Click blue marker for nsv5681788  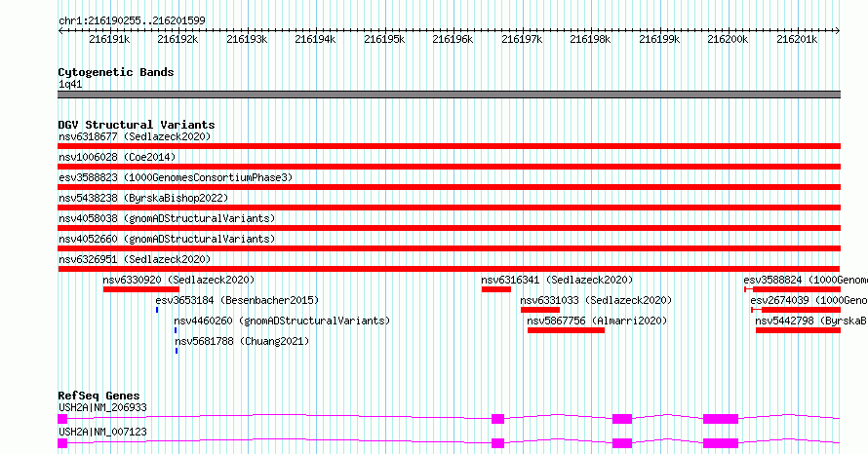pyautogui.click(x=177, y=351)
